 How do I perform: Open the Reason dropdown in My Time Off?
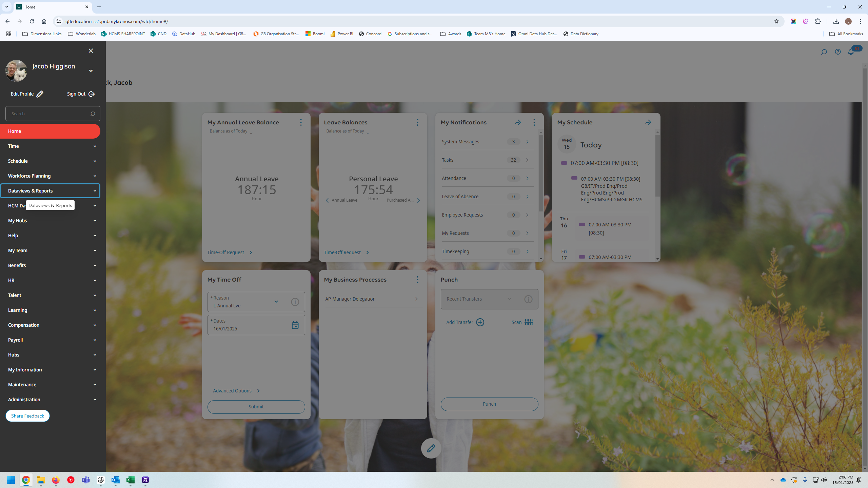276,302
